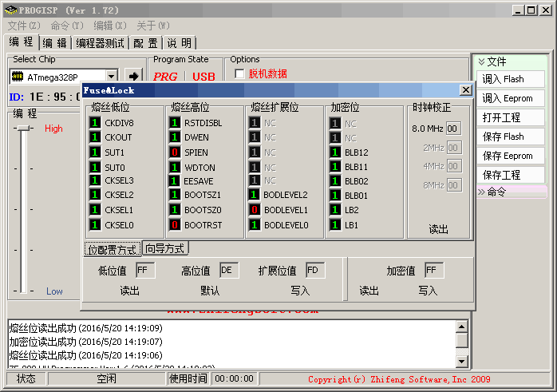This screenshot has width=557, height=392.
Task: Click 默认 to restore default fuses
Action: [x=210, y=291]
